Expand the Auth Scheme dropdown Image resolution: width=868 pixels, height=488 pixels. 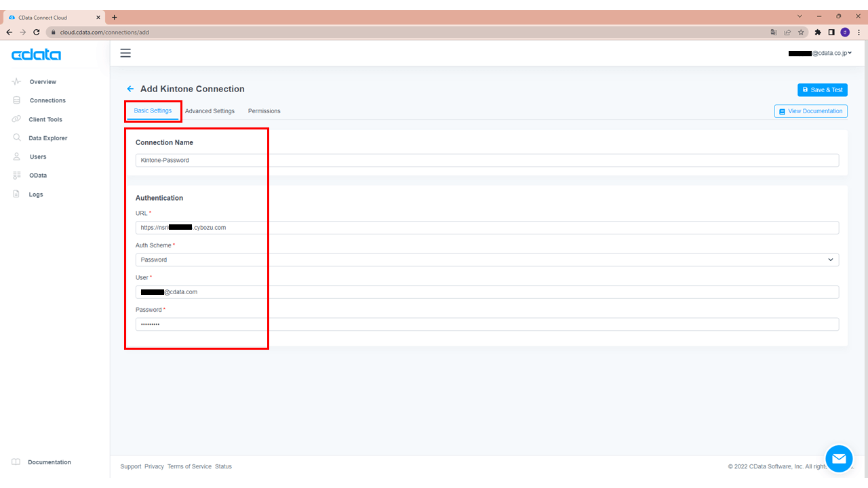coord(487,260)
